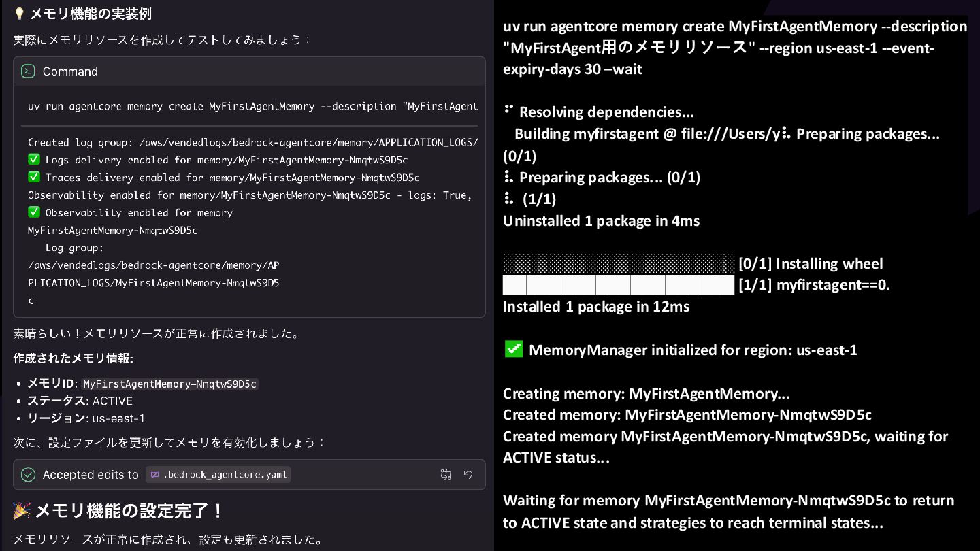Image resolution: width=980 pixels, height=551 pixels.
Task: Select the 'Observability enabled for memory/' logs: True line
Action: point(250,195)
